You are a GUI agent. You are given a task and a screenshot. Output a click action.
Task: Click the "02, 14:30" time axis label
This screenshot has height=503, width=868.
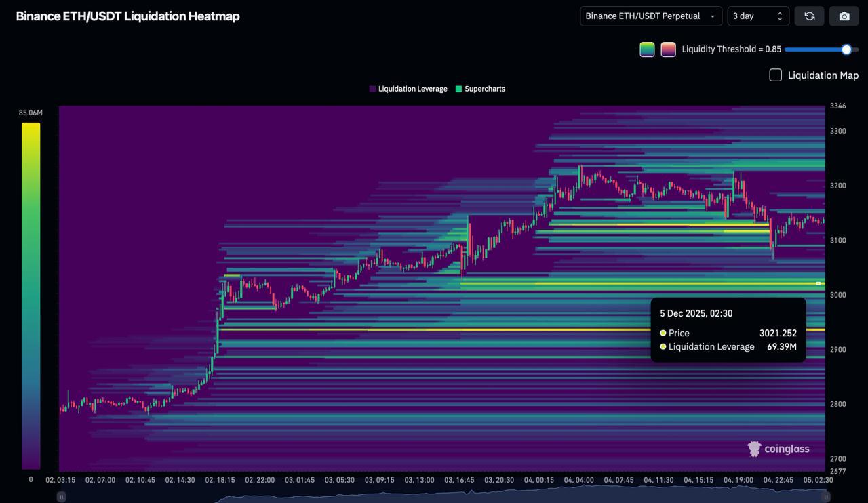pos(180,480)
